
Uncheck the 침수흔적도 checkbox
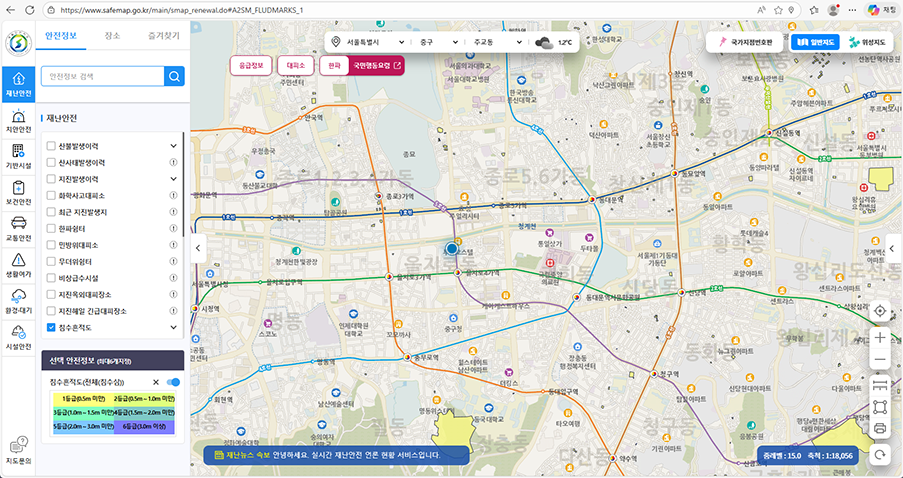pos(51,326)
